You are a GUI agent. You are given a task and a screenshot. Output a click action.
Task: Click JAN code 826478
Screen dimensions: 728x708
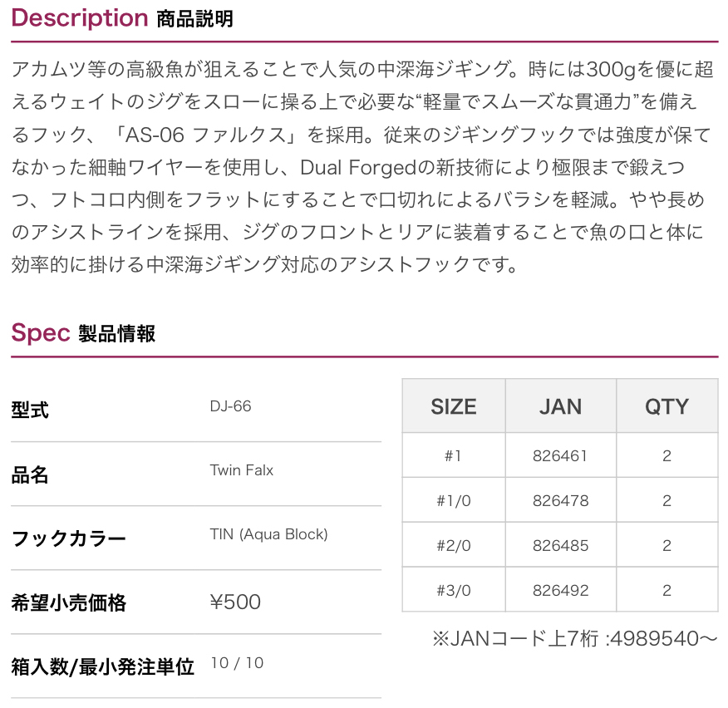click(560, 500)
